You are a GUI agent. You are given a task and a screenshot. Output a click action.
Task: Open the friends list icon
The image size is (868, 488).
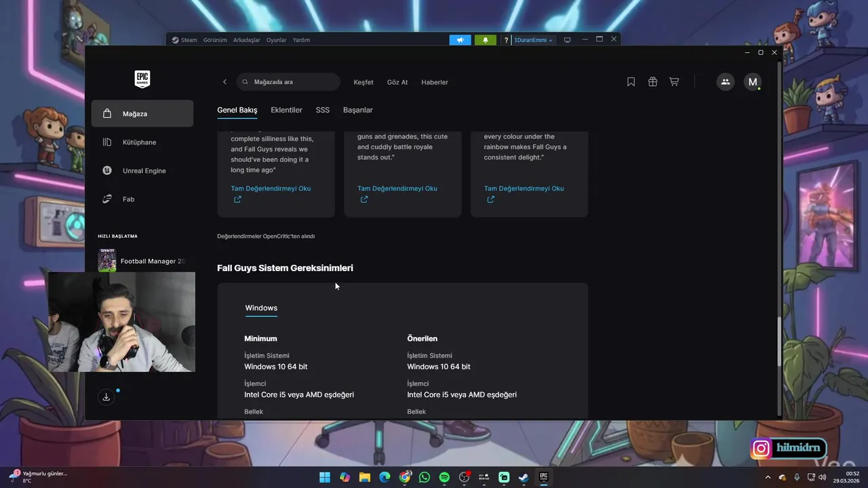[x=726, y=82]
